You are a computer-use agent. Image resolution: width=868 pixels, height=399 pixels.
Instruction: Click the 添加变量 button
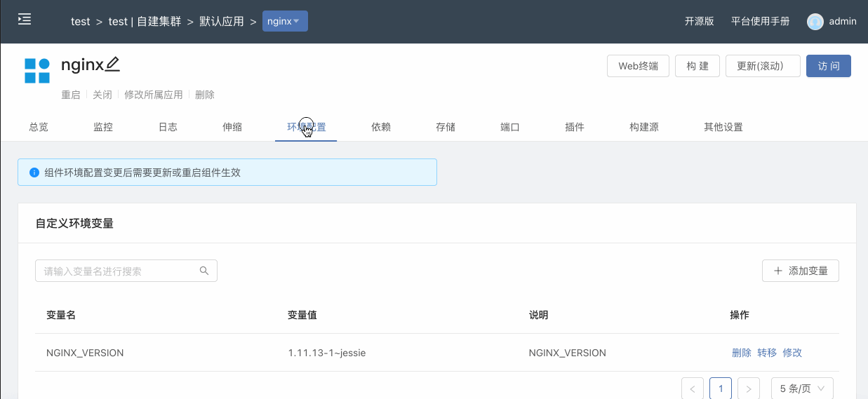click(801, 271)
